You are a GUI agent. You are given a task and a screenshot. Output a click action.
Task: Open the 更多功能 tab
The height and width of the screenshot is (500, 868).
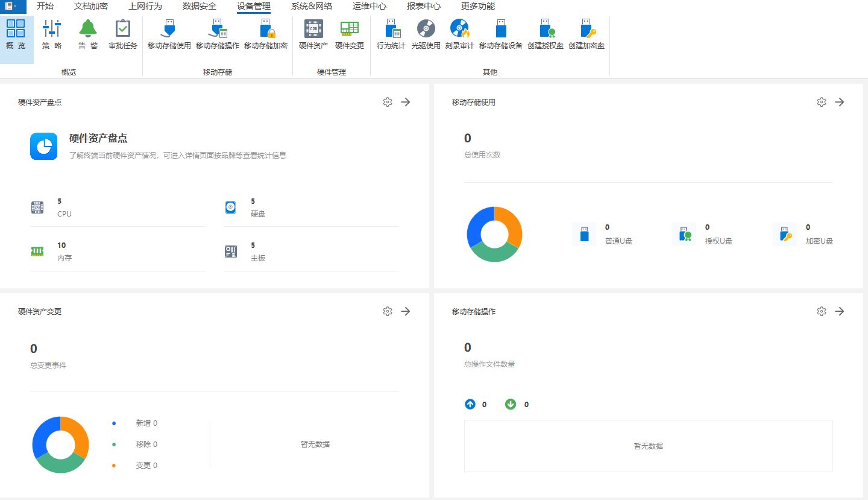coord(478,6)
